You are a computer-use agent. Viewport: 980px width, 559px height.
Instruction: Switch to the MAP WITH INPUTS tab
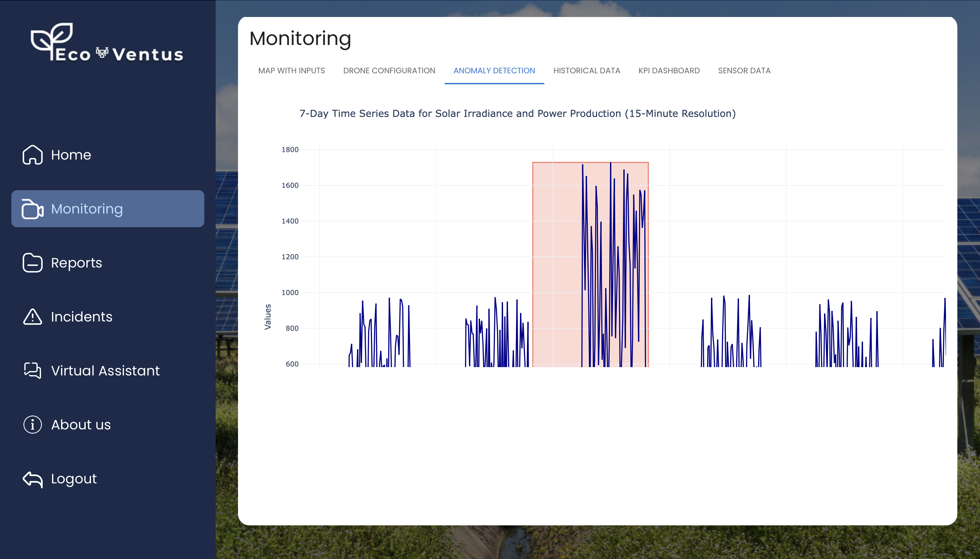coord(291,71)
